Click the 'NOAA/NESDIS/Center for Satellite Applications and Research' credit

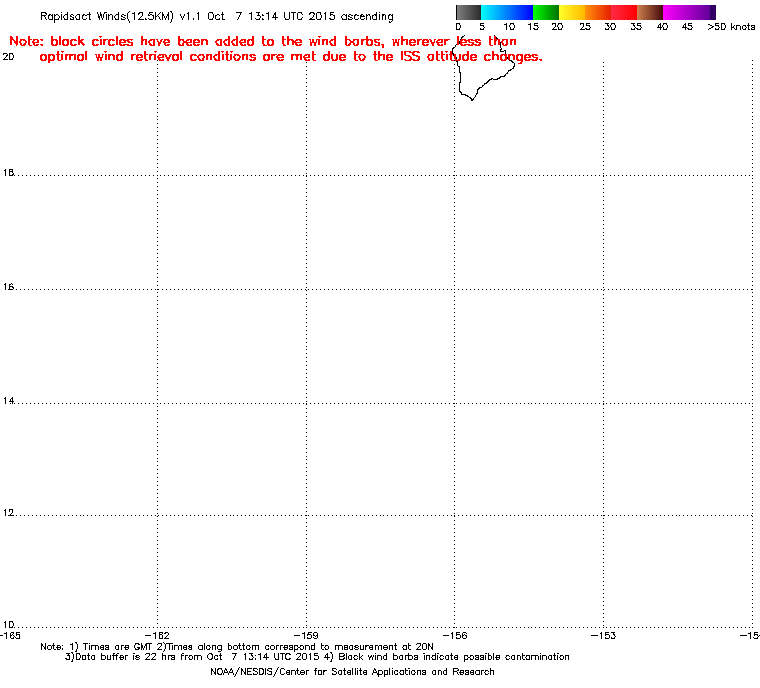(352, 672)
